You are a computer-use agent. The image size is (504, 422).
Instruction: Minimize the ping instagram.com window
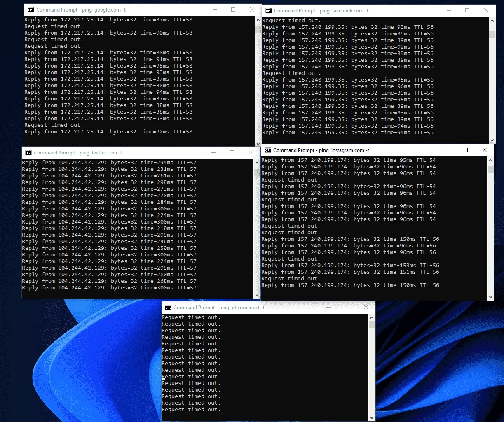pos(447,150)
